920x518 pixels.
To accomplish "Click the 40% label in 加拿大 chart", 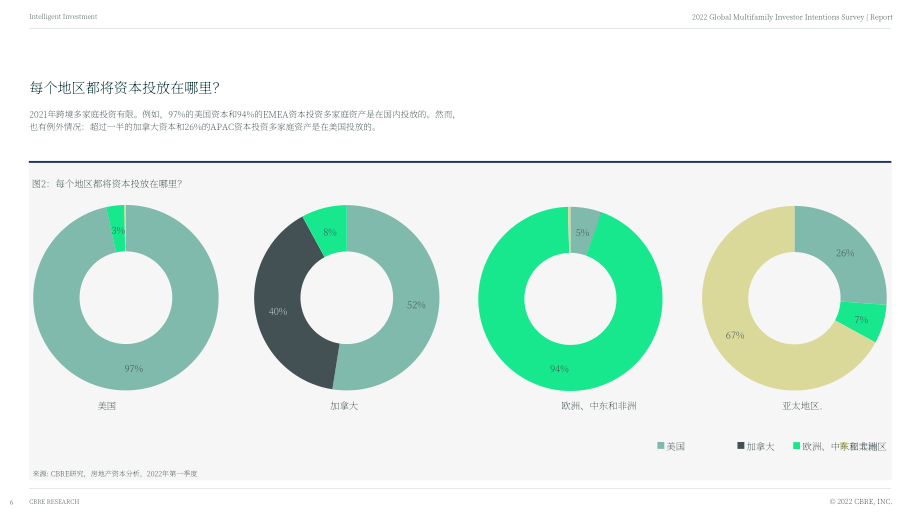I will coord(278,312).
